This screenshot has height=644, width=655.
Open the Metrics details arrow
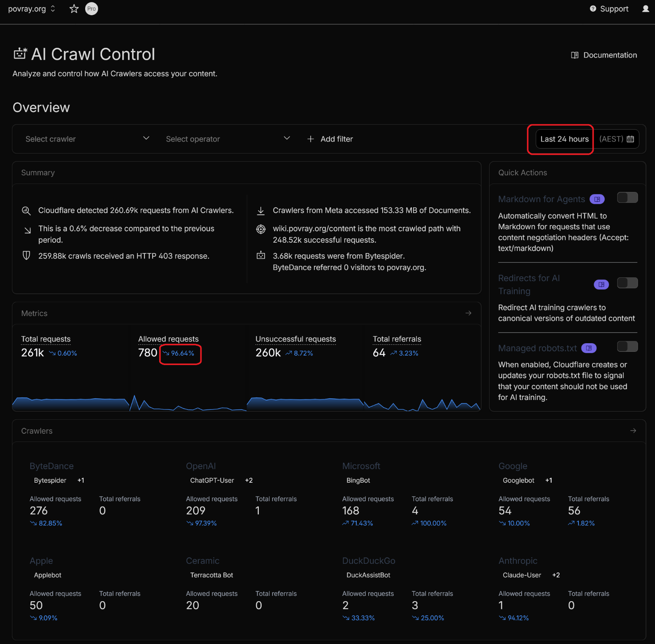coord(468,313)
